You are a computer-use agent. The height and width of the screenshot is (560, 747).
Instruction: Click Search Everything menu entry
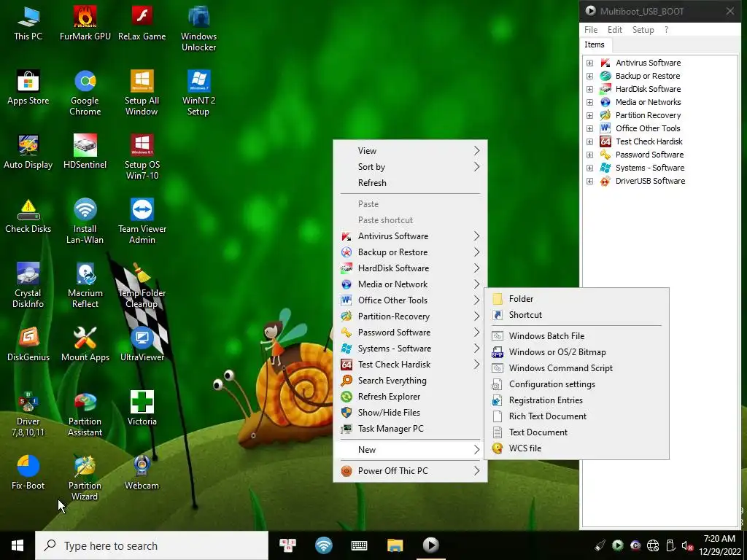click(410, 381)
